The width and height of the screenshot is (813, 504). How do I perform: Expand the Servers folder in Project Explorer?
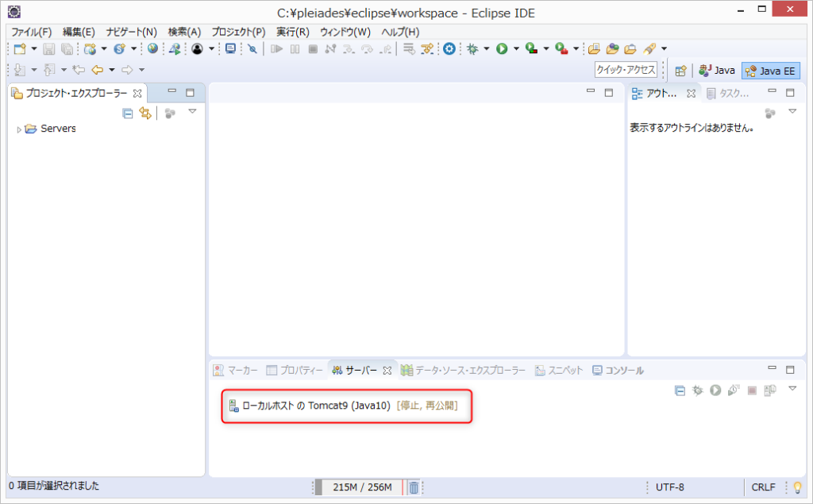pos(19,129)
